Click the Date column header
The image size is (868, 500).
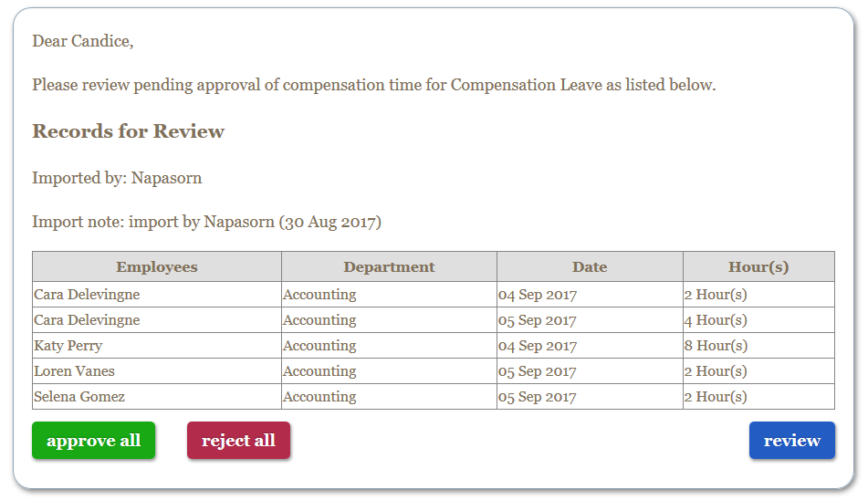pyautogui.click(x=590, y=266)
